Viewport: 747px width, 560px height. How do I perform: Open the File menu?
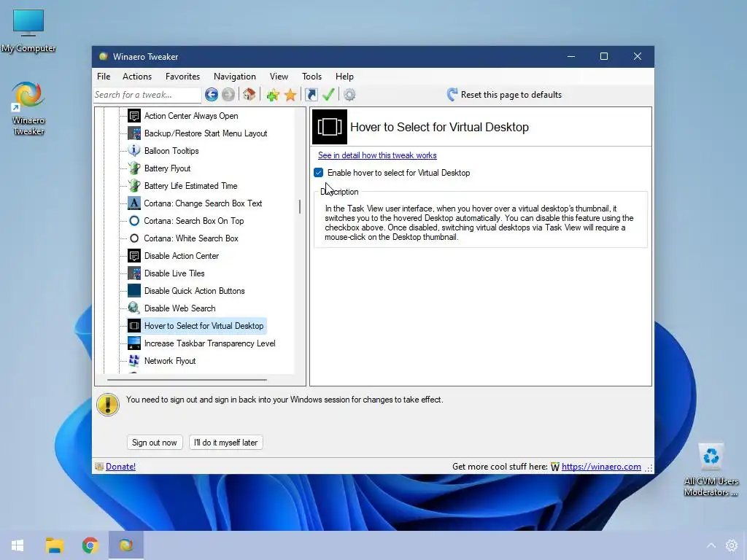(104, 76)
